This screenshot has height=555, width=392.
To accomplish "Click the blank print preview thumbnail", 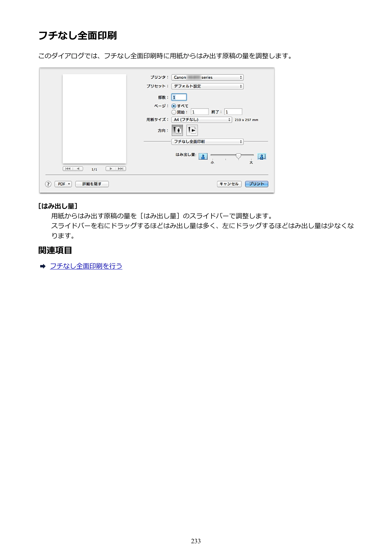I will pyautogui.click(x=94, y=119).
